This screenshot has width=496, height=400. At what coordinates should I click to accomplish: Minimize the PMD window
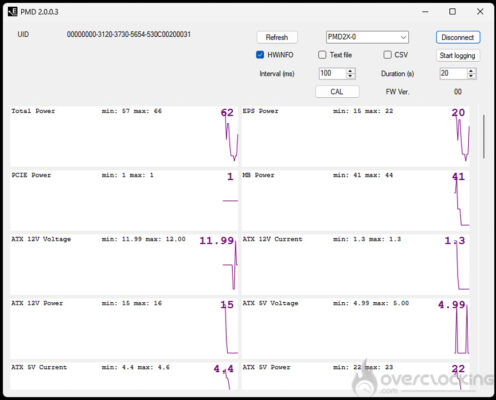point(425,12)
